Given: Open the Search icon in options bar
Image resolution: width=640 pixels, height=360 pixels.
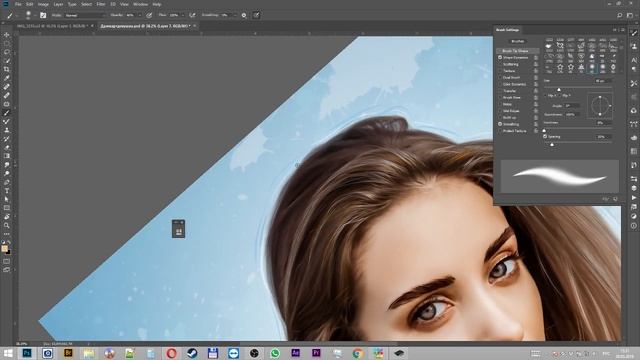Looking at the screenshot, I should click(x=619, y=15).
